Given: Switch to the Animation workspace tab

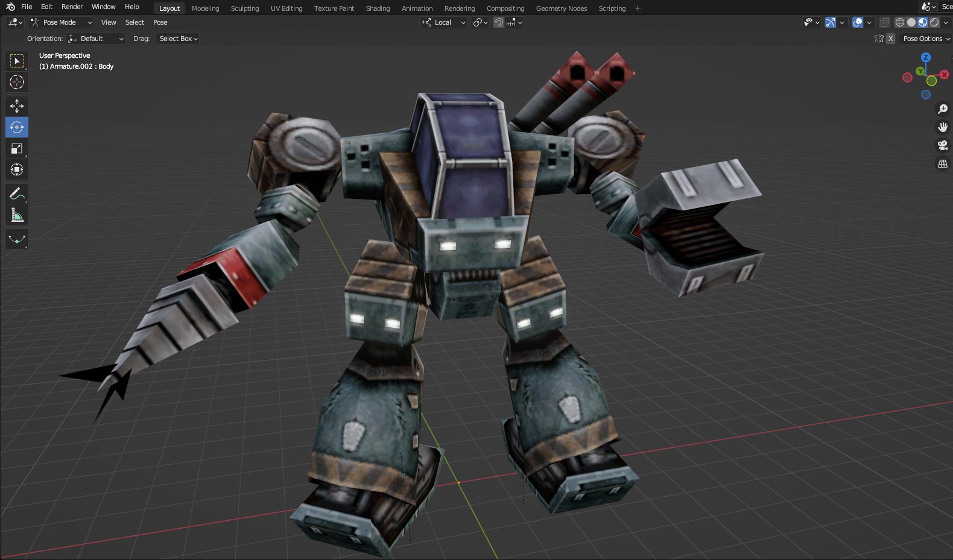Looking at the screenshot, I should (417, 8).
